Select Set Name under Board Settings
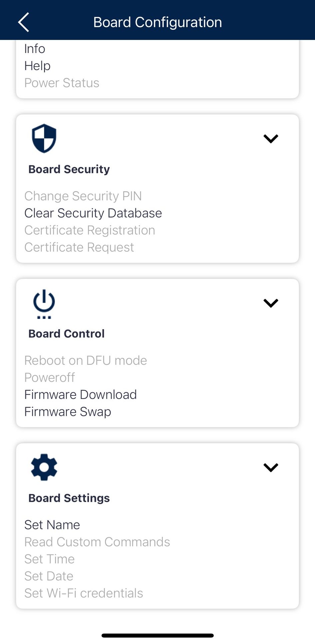 (52, 525)
